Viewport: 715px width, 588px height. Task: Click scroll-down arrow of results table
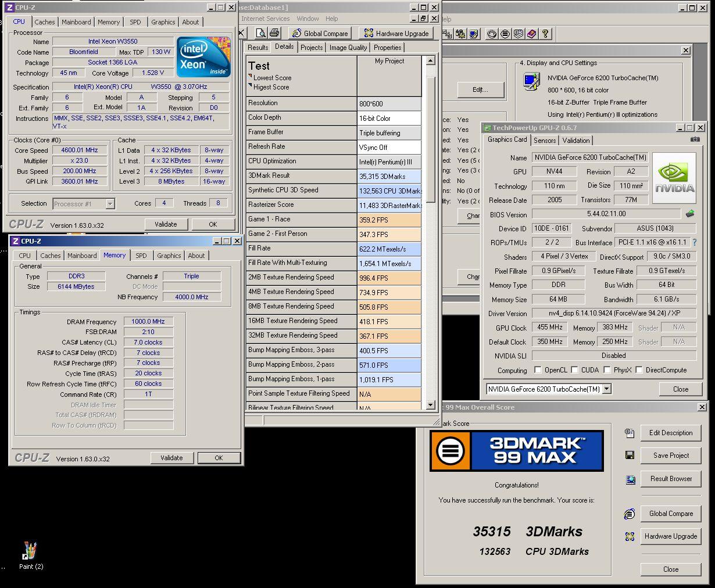(x=430, y=405)
